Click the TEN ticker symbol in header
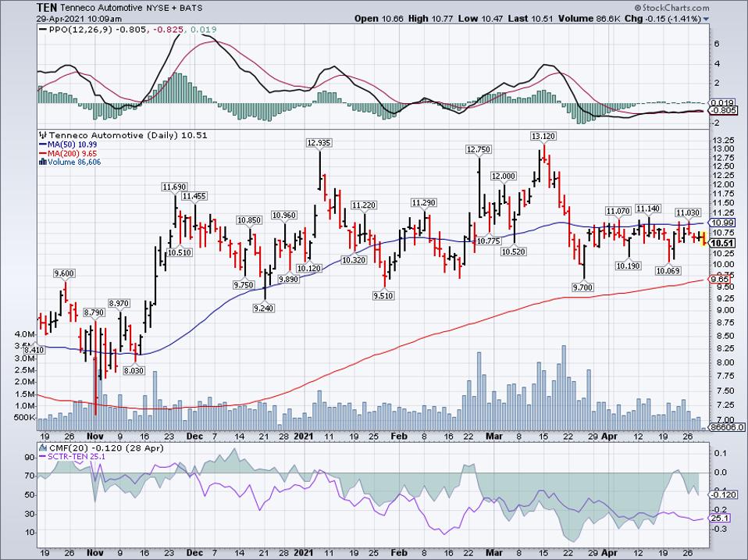 pyautogui.click(x=47, y=8)
